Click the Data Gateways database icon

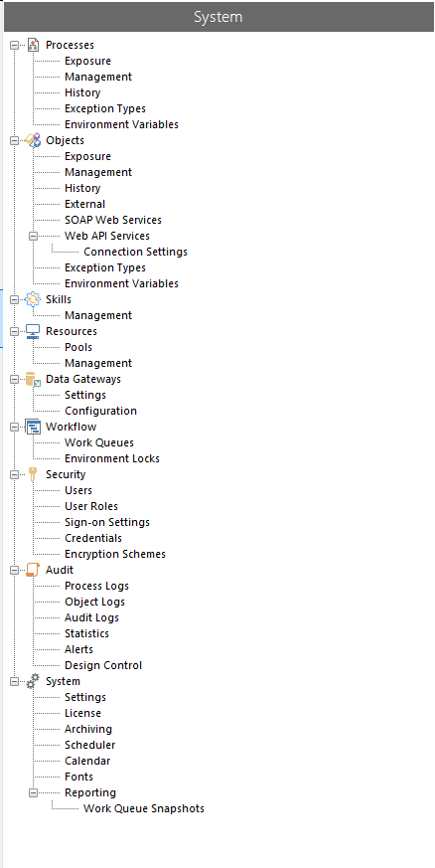[x=33, y=379]
